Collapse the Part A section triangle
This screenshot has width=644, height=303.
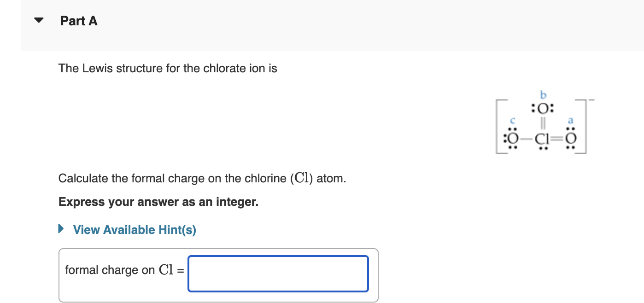40,19
